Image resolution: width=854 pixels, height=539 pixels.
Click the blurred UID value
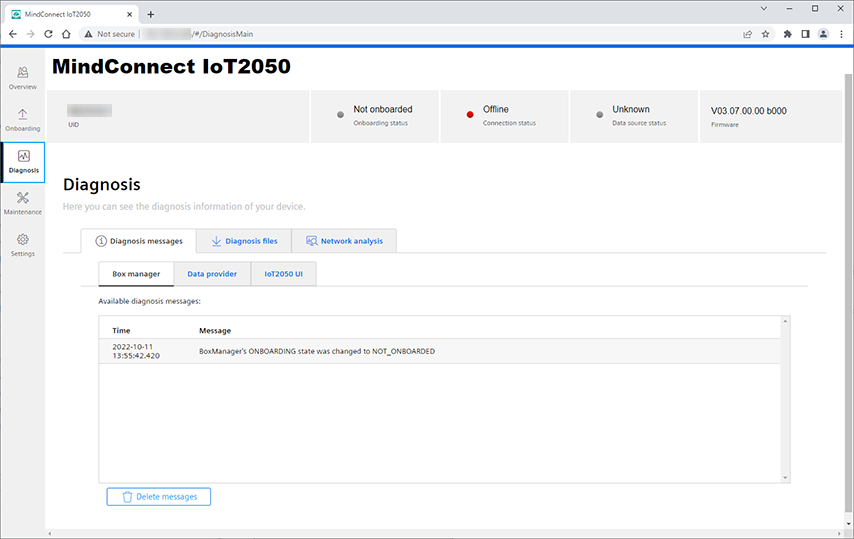coord(89,111)
